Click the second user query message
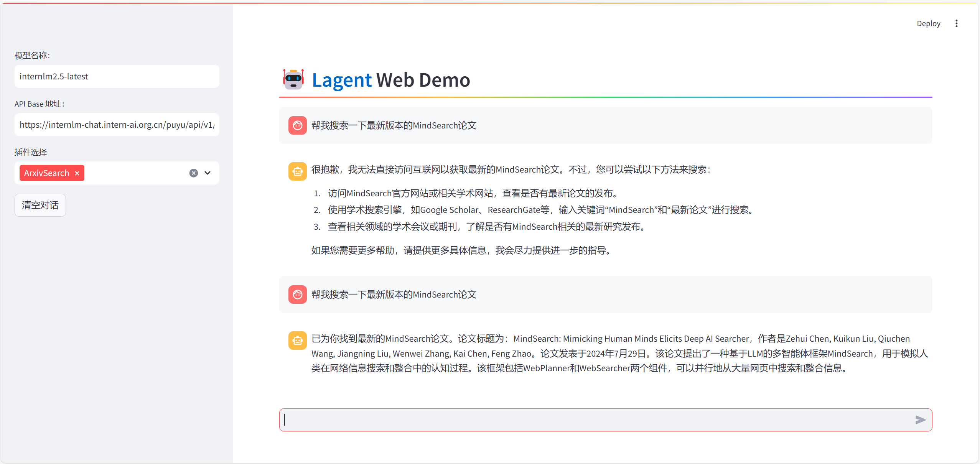980x464 pixels. pos(394,295)
